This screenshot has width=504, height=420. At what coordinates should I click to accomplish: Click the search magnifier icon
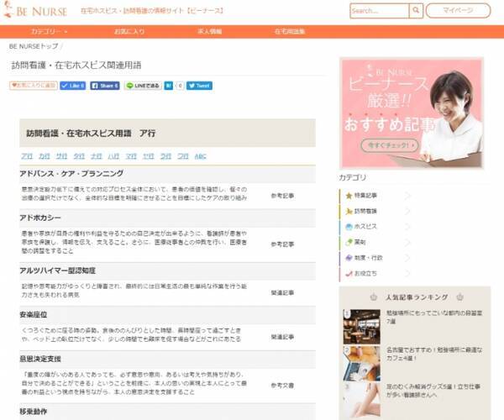(x=415, y=11)
